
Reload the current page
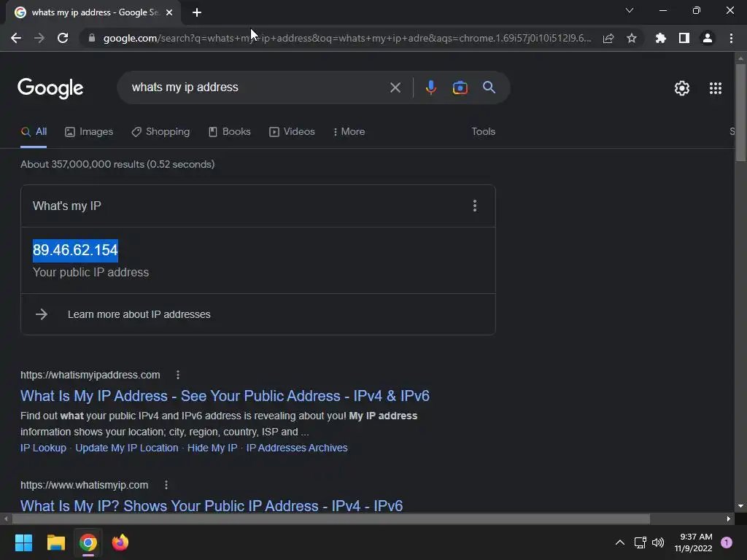coord(63,38)
